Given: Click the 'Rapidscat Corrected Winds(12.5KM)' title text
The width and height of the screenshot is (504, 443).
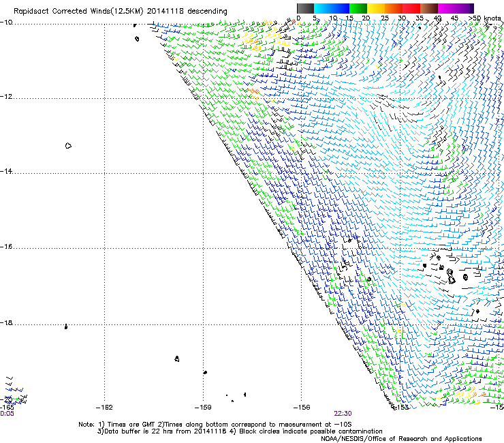Looking at the screenshot, I should pos(78,12).
